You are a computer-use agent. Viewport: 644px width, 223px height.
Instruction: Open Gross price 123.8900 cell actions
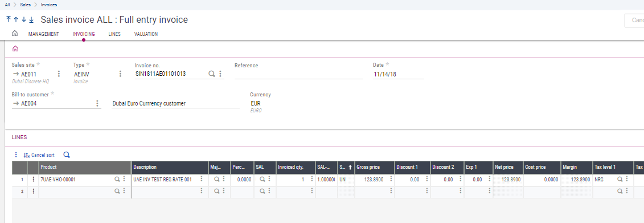pyautogui.click(x=391, y=179)
